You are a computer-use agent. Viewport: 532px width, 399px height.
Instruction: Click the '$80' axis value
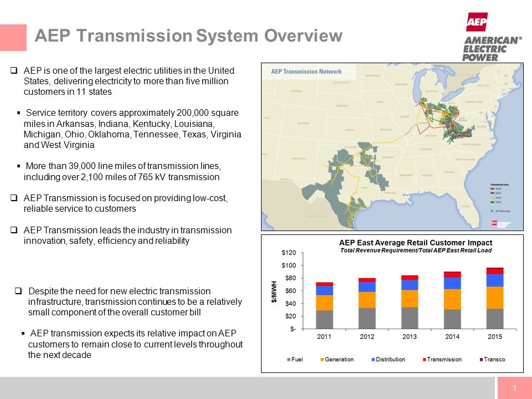pos(290,278)
